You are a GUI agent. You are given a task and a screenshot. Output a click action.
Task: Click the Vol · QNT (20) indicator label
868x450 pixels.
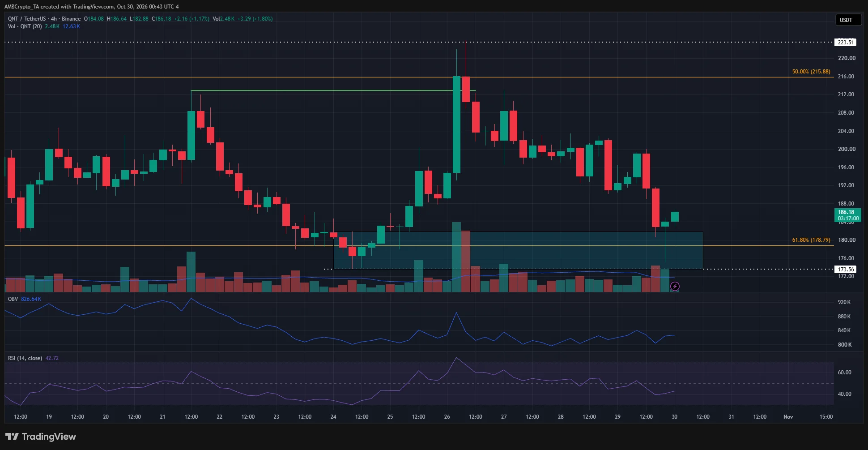point(25,26)
